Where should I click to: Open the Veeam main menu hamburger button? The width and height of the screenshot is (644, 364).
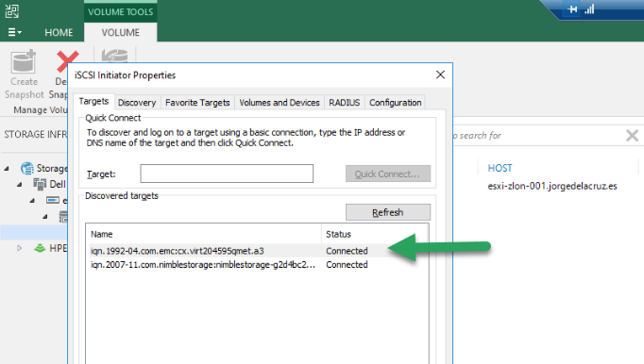(x=14, y=32)
